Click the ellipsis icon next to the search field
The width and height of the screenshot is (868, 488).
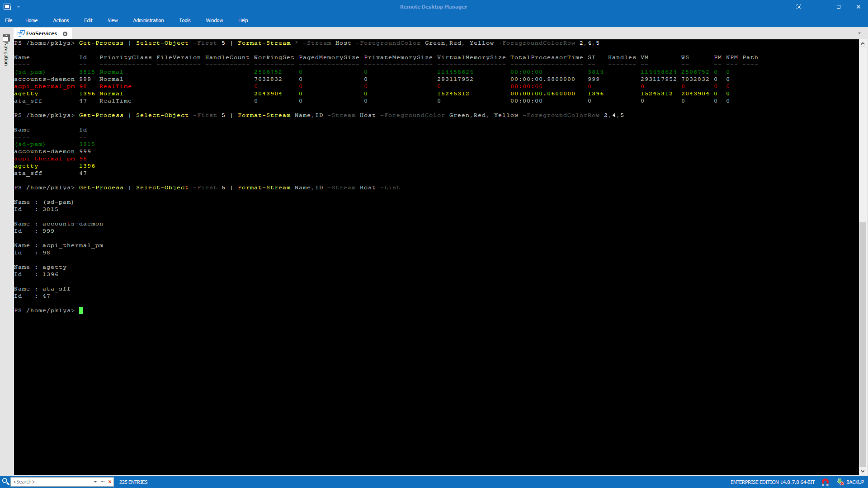[102, 482]
